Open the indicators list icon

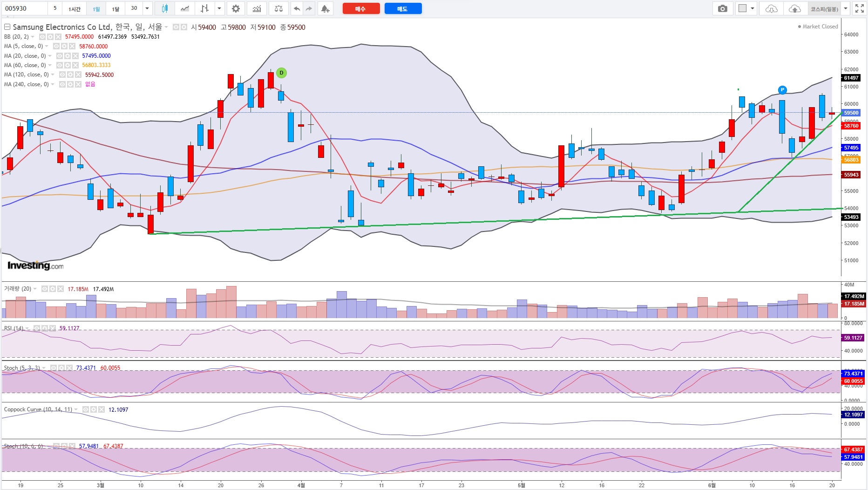click(257, 8)
